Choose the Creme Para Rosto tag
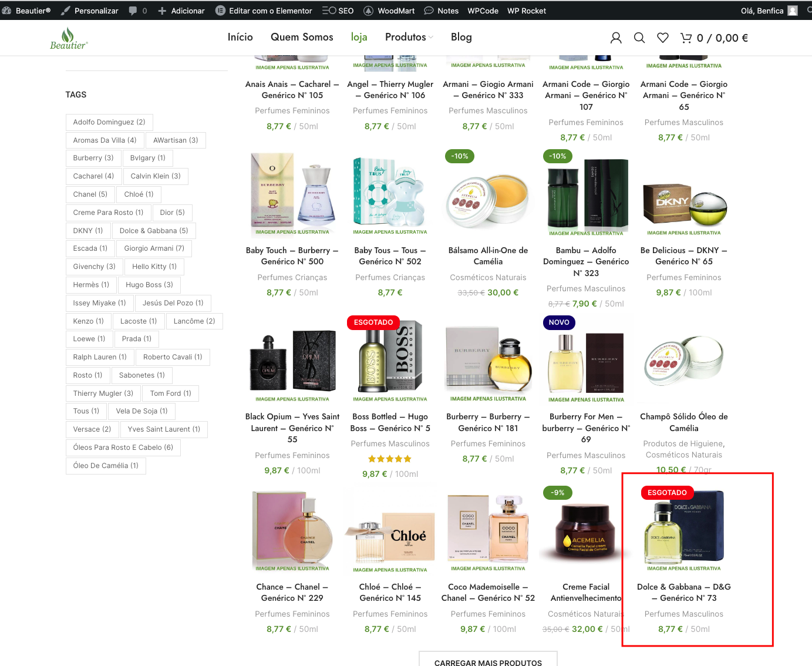812x666 pixels. pos(109,213)
